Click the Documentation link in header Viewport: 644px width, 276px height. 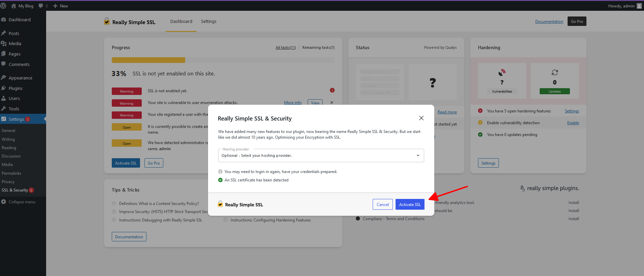[x=549, y=22]
